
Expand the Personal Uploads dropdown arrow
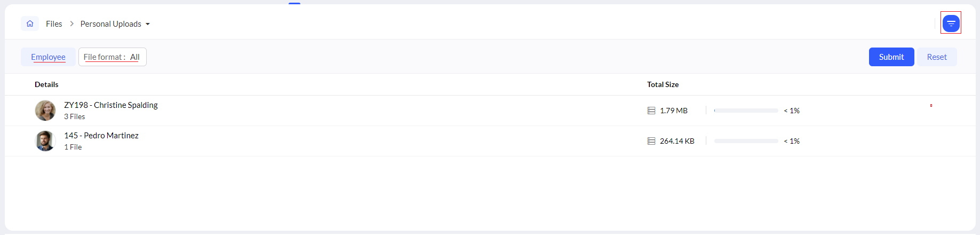[148, 24]
